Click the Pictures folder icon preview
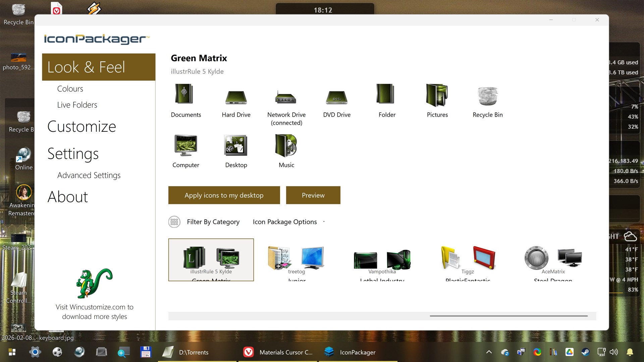 437,95
